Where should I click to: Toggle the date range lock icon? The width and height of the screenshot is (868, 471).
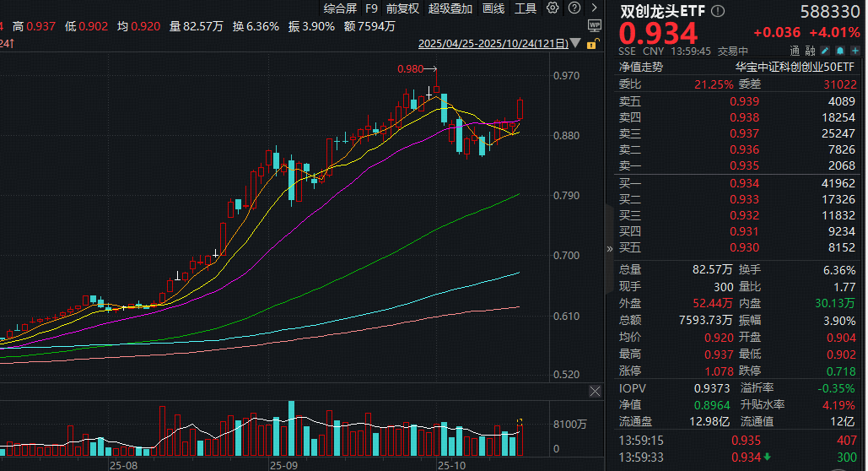point(591,44)
